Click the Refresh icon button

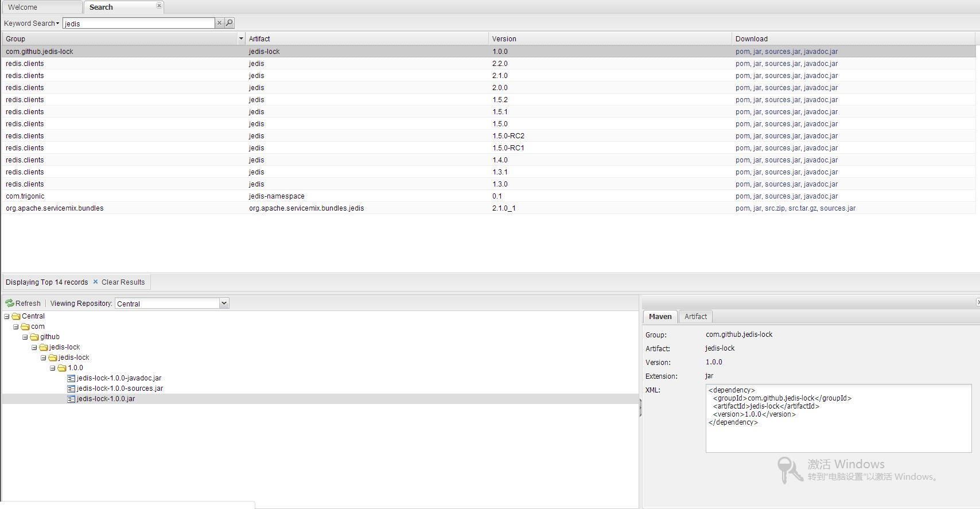click(24, 303)
